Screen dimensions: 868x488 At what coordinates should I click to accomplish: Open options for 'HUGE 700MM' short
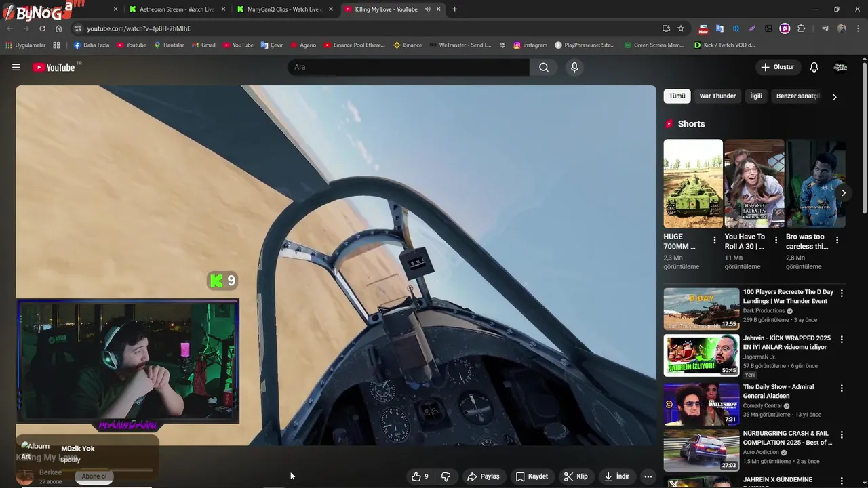point(714,241)
